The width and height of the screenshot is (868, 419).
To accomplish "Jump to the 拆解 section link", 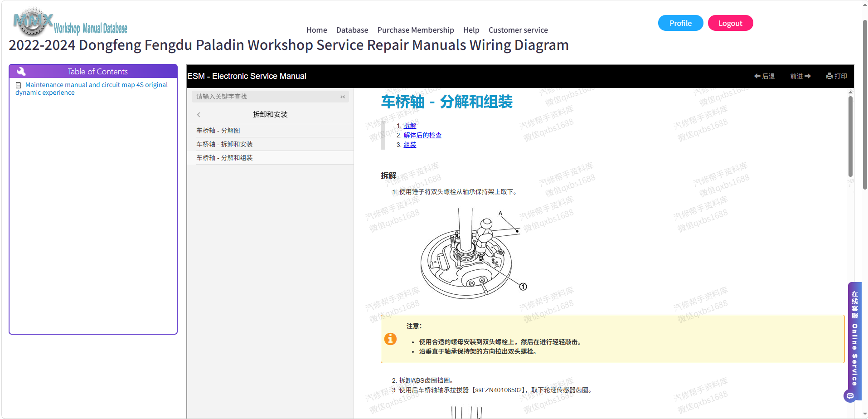I will [x=410, y=126].
